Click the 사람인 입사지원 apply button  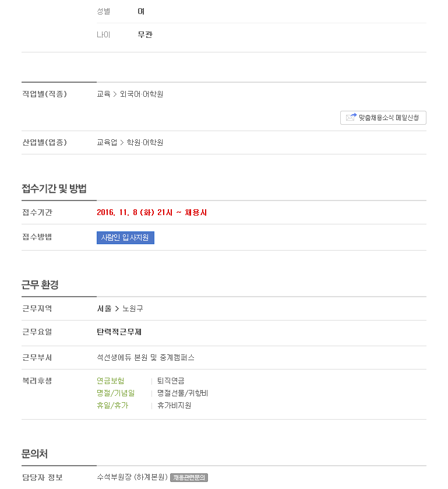[x=125, y=238]
